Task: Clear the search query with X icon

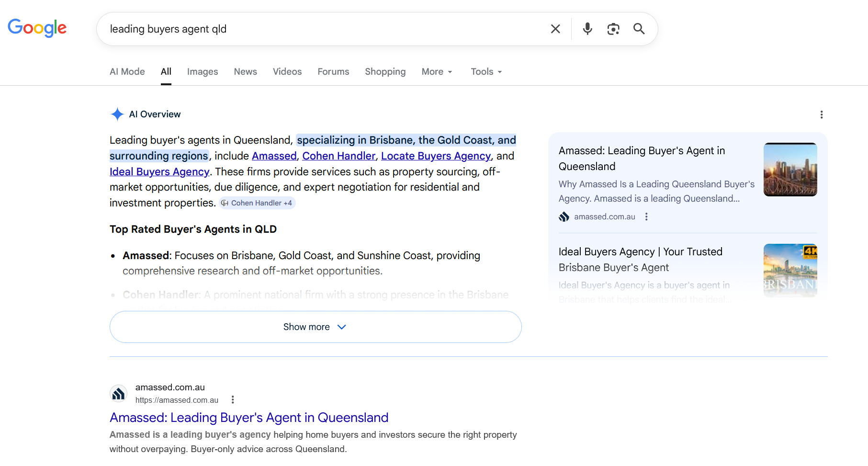Action: coord(555,29)
